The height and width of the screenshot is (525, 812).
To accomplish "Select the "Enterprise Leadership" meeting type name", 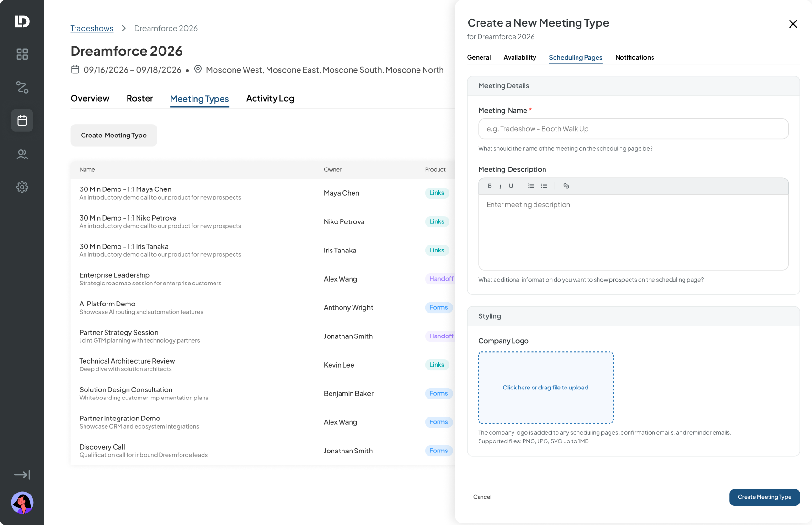I will pyautogui.click(x=114, y=275).
